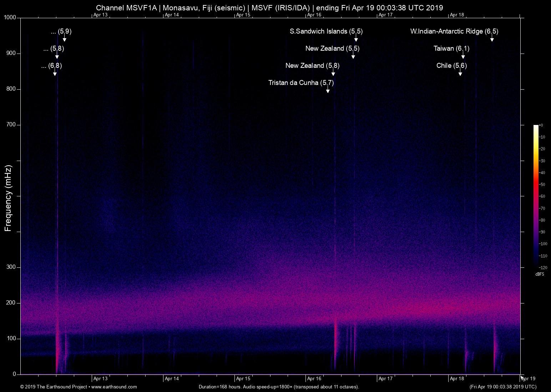Screen dimensions: 551x392
Task: Click the Apr 18 label on bottom axis
Action: coord(457,378)
